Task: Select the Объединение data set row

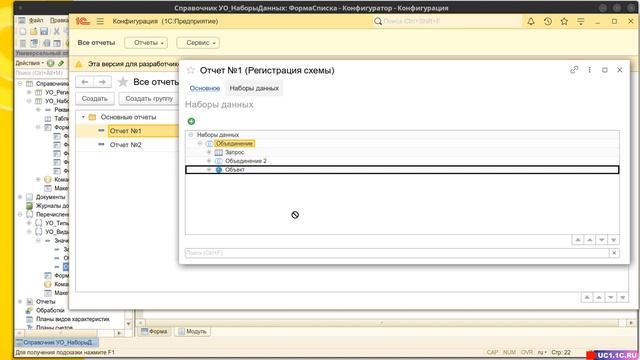Action: tap(402, 143)
